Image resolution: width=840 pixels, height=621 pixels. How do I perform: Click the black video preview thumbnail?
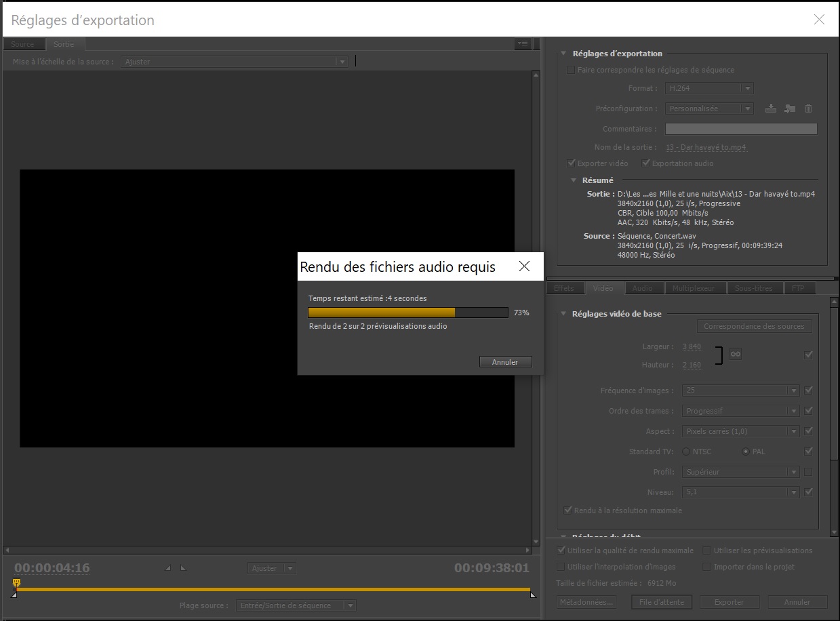tap(267, 308)
